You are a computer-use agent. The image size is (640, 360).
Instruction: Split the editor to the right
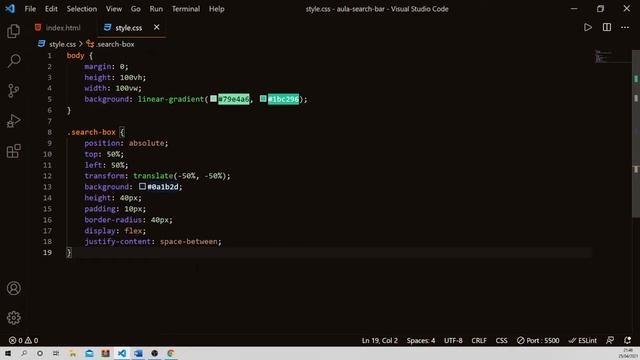pyautogui.click(x=607, y=27)
